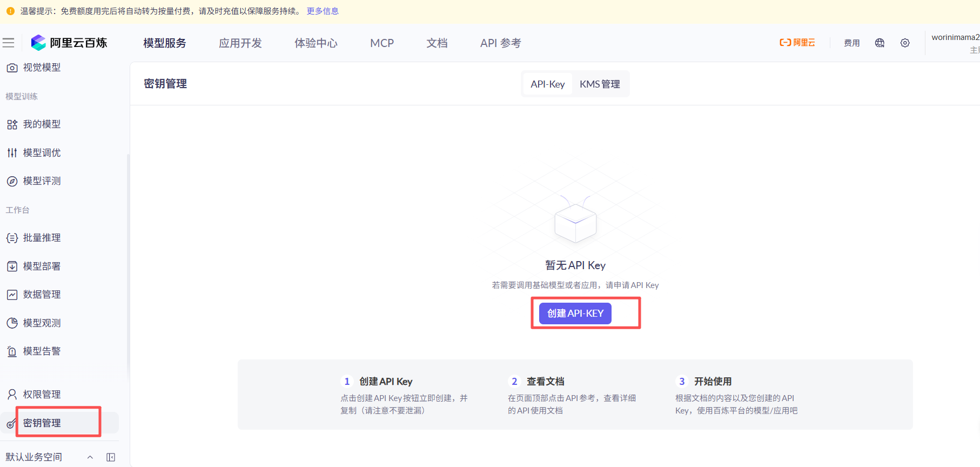Open the 视觉模型 camera icon in sidebar

click(12, 68)
